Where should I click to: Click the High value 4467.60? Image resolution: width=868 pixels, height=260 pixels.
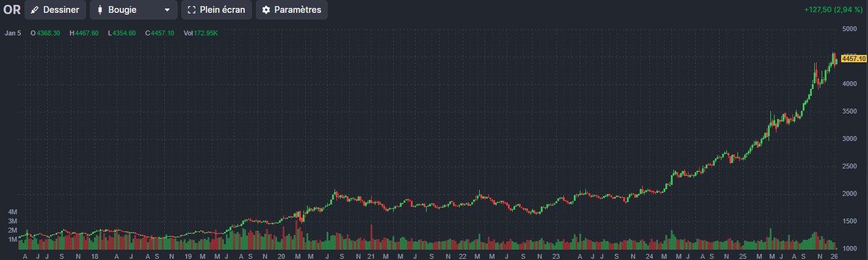[87, 33]
